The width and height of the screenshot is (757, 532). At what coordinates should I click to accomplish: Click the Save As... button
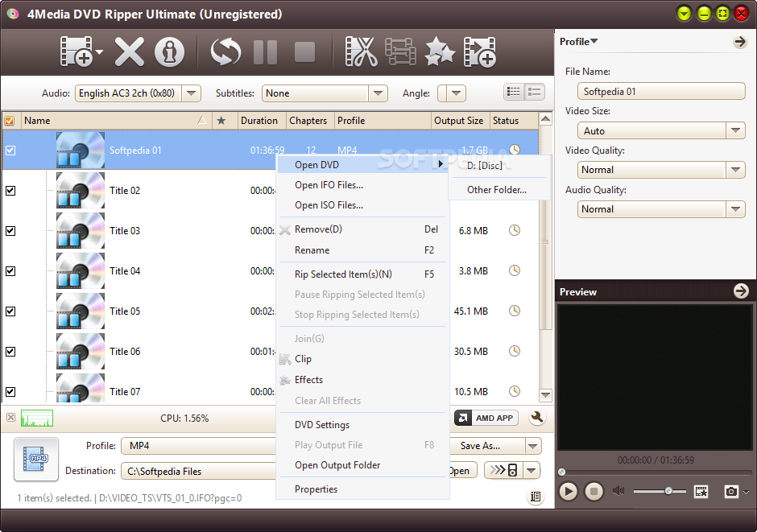(x=487, y=446)
